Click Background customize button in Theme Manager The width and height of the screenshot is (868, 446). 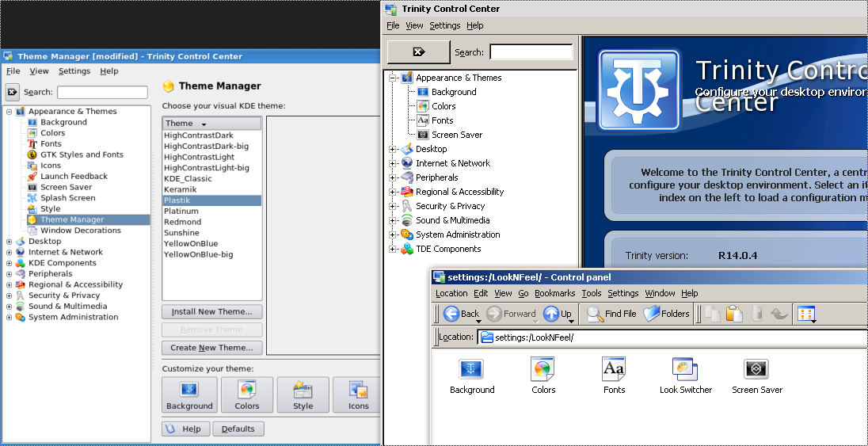click(188, 395)
